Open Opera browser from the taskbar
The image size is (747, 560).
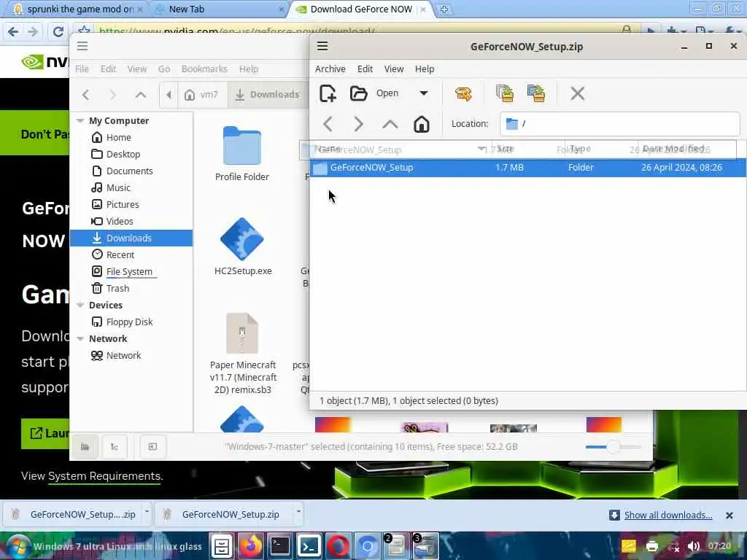[x=338, y=546]
